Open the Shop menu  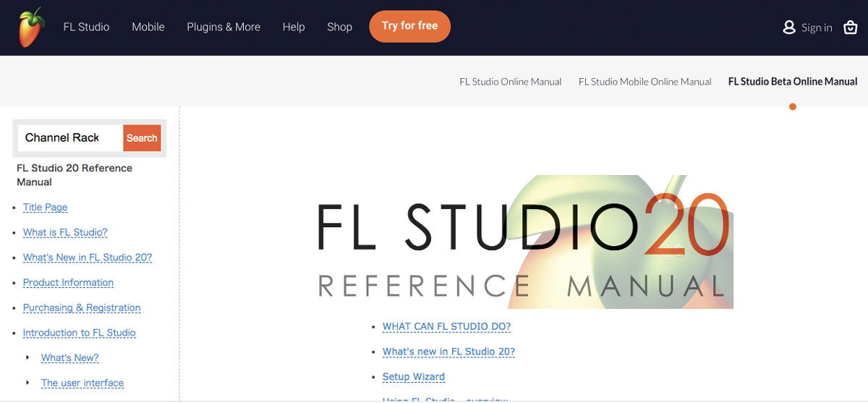click(x=339, y=27)
